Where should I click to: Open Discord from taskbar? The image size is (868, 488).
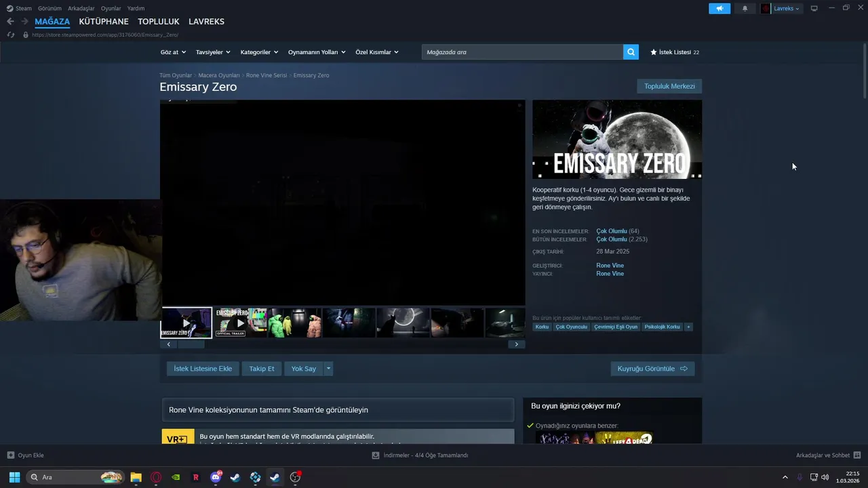(216, 477)
